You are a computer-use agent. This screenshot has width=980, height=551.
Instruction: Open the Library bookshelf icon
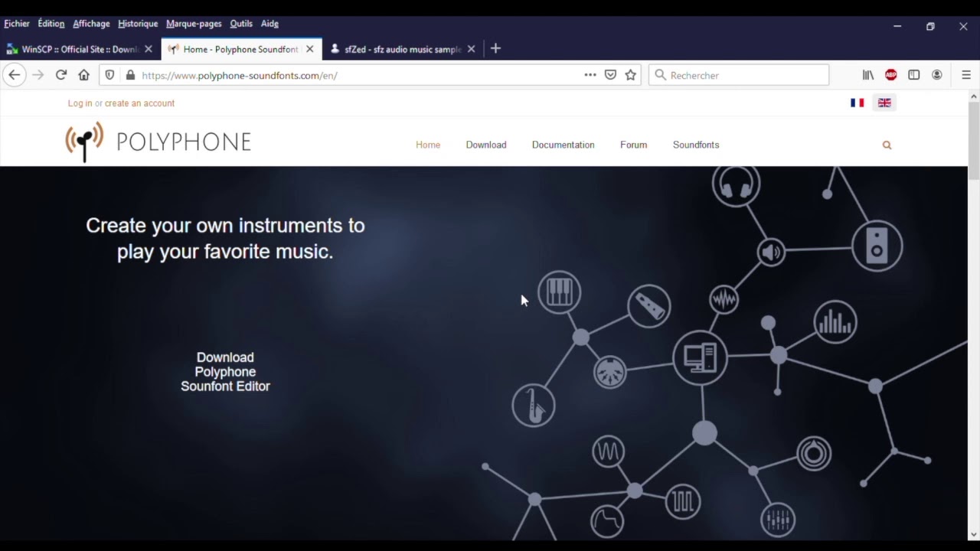tap(868, 75)
